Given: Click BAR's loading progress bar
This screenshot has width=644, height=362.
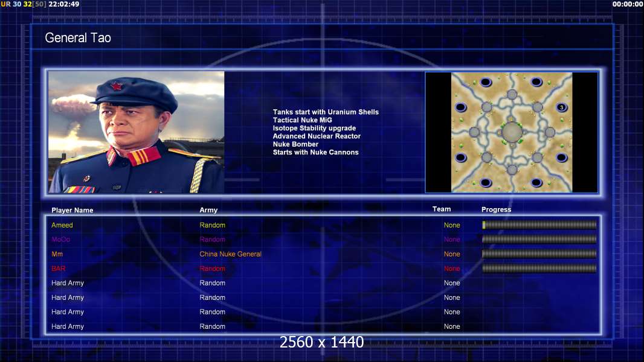Looking at the screenshot, I should coord(539,268).
